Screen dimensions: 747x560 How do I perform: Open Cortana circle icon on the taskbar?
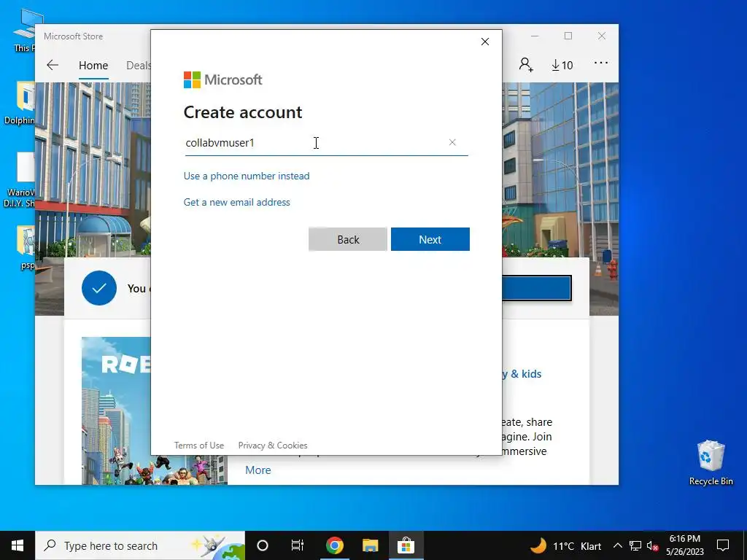pyautogui.click(x=263, y=545)
